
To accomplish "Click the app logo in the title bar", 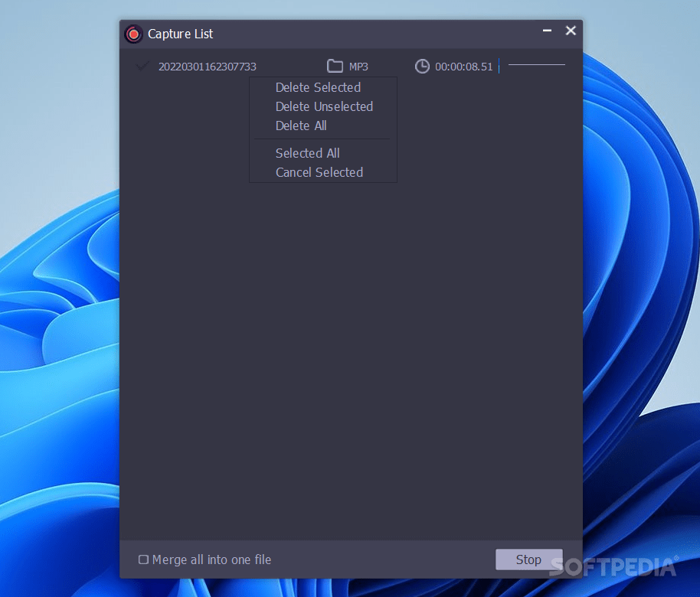I will (133, 34).
